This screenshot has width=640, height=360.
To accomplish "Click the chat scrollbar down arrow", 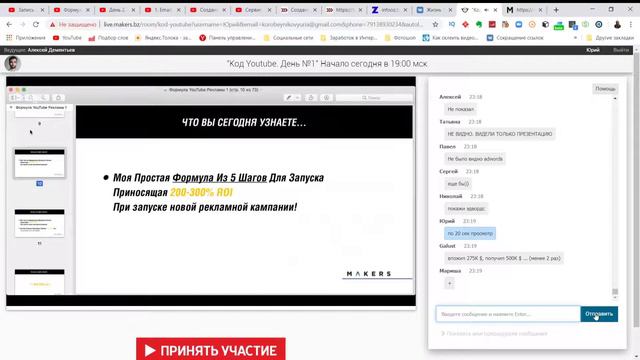I will (x=615, y=298).
